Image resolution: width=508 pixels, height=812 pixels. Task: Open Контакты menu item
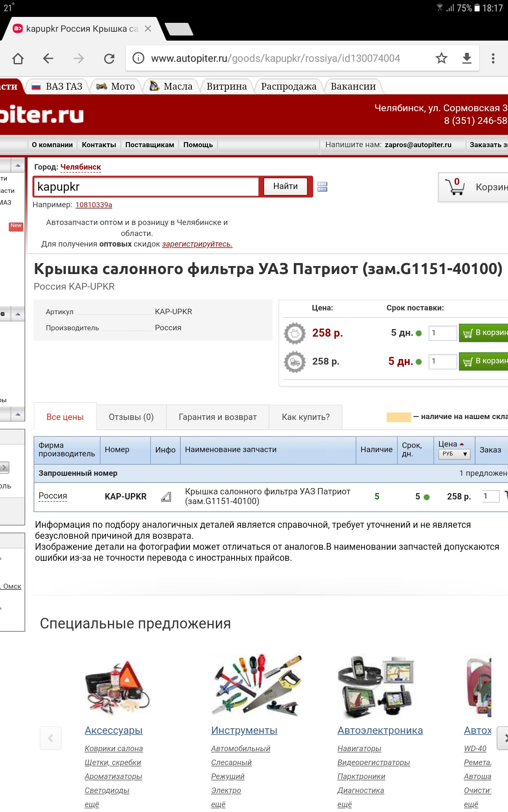(x=99, y=145)
